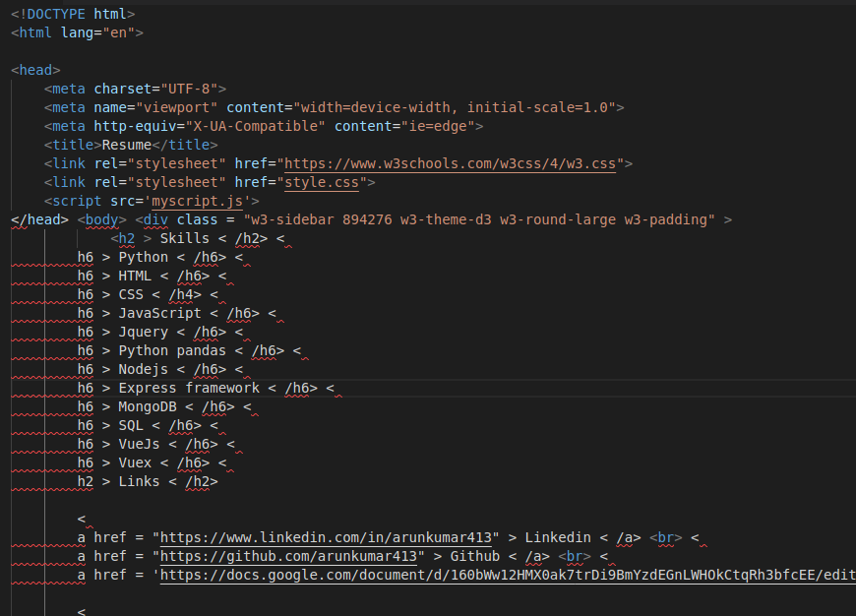Open the style.css href link
This screenshot has height=616, width=856.
pyautogui.click(x=322, y=182)
